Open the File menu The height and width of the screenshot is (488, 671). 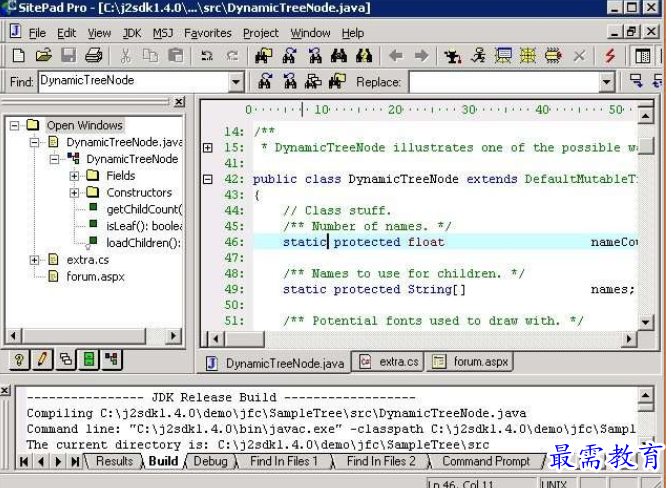(x=37, y=33)
